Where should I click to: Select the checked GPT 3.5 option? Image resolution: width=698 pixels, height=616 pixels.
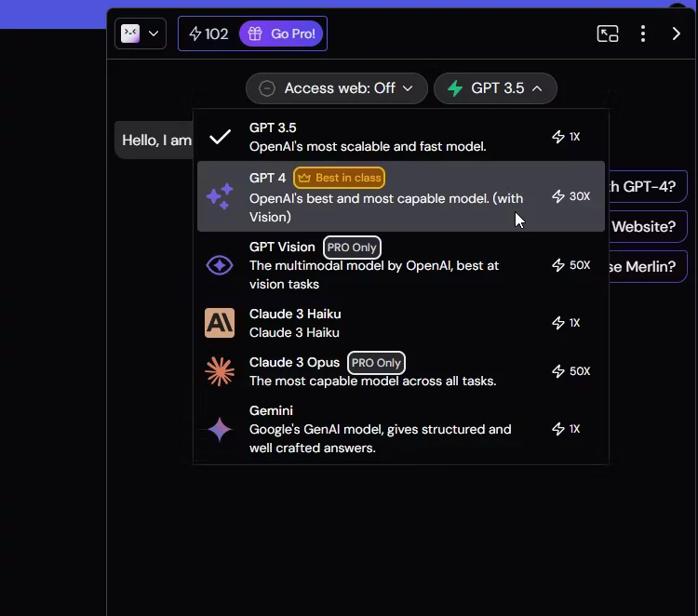(x=400, y=137)
